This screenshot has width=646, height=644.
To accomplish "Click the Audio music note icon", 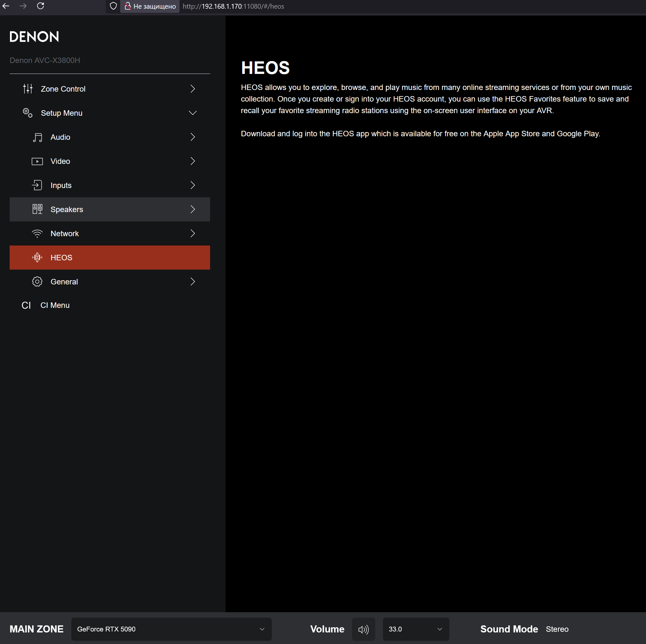I will coord(37,137).
